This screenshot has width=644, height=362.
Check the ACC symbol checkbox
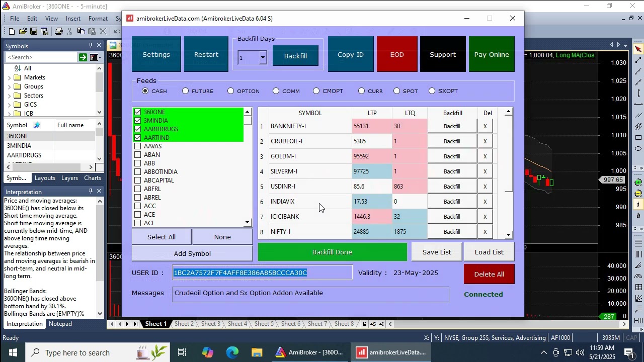point(137,206)
